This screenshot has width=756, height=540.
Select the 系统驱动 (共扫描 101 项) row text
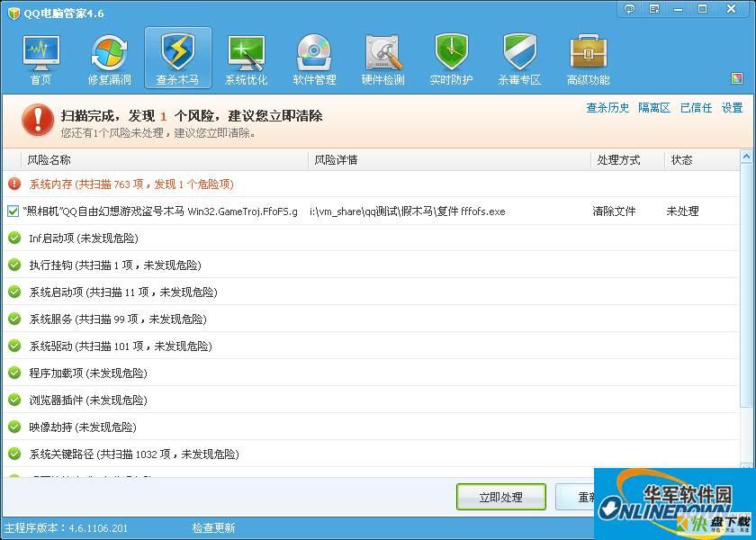(x=121, y=346)
